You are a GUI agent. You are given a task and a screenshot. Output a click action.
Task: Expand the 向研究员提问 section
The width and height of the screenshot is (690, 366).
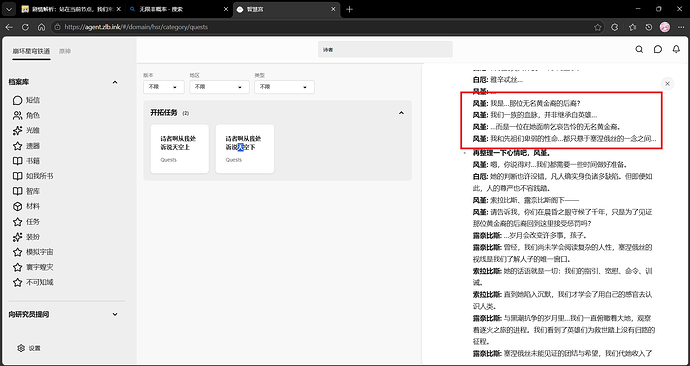click(115, 315)
